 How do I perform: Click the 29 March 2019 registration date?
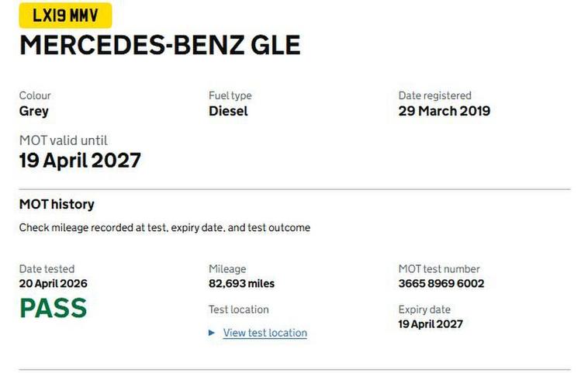[x=444, y=111]
